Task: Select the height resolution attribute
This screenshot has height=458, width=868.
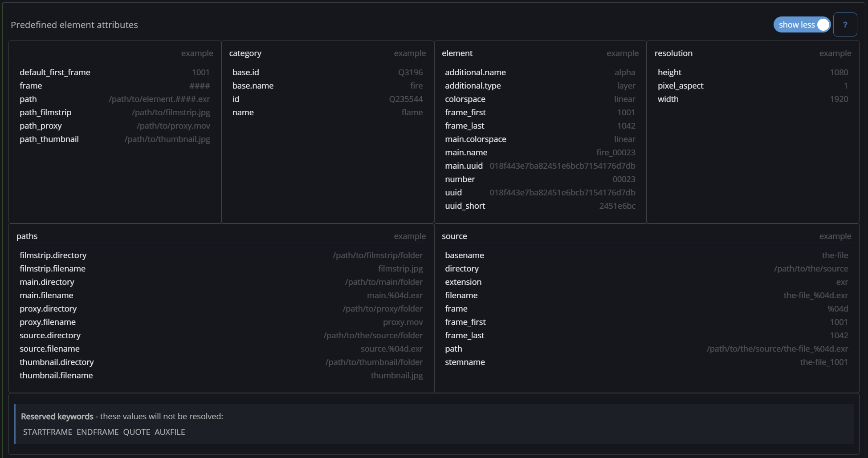Action: click(669, 72)
